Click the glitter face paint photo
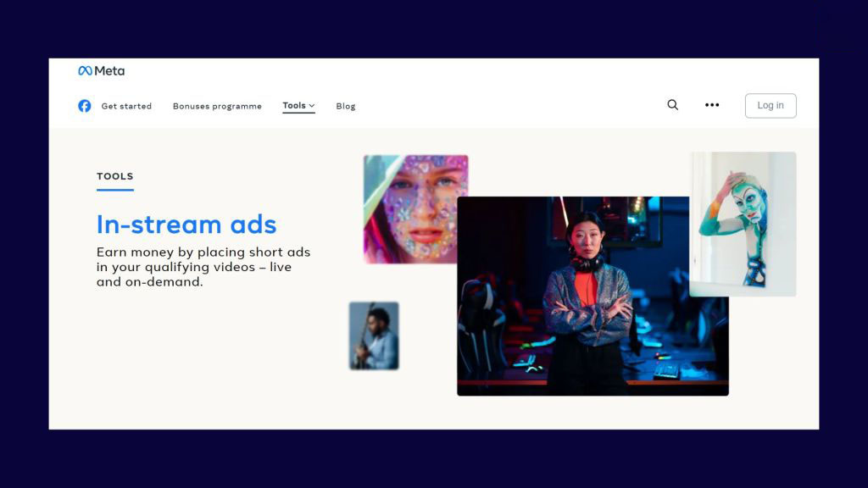Viewport: 868px width, 488px height. pos(415,209)
